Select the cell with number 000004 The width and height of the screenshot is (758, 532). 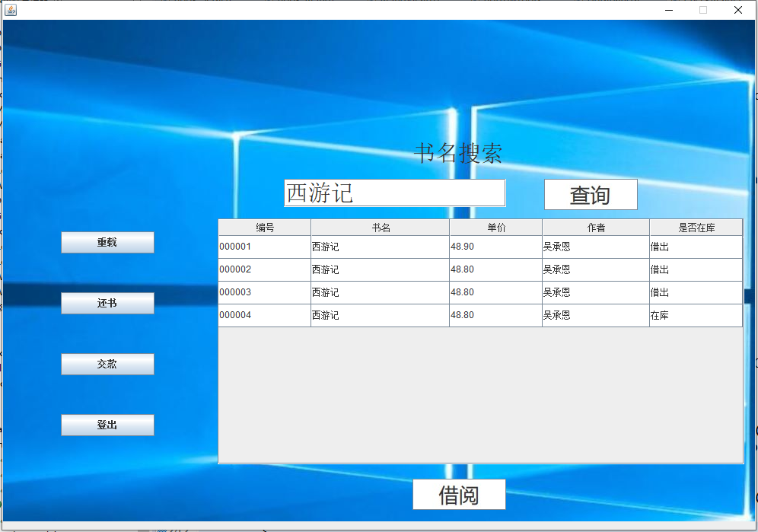pos(264,315)
